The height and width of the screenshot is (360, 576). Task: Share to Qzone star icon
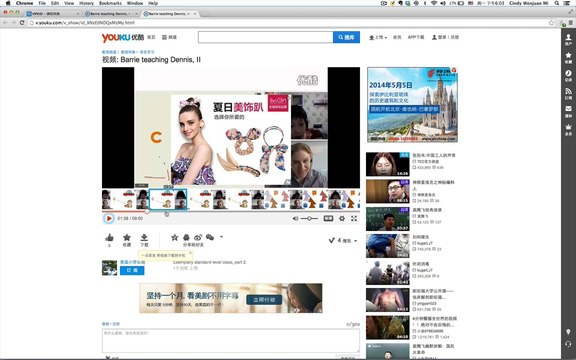pos(174,237)
